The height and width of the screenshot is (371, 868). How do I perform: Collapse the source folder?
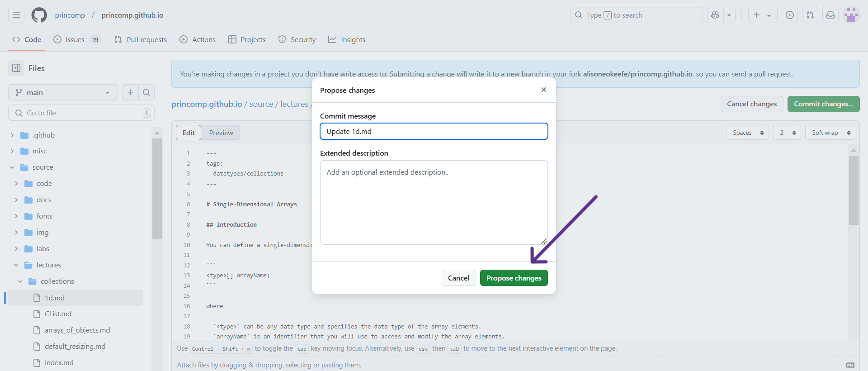click(x=12, y=167)
